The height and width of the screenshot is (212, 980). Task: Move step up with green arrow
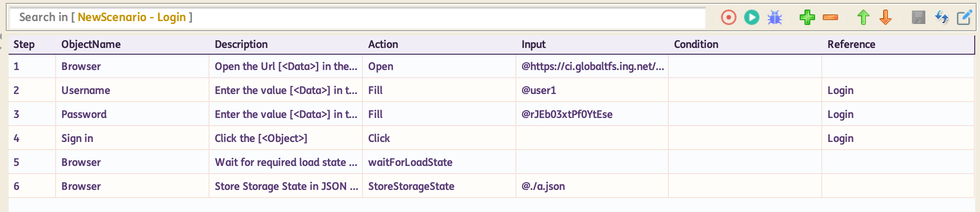(863, 18)
